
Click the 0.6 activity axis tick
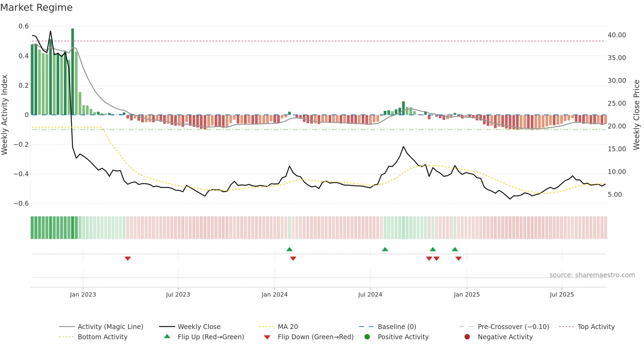tap(24, 26)
